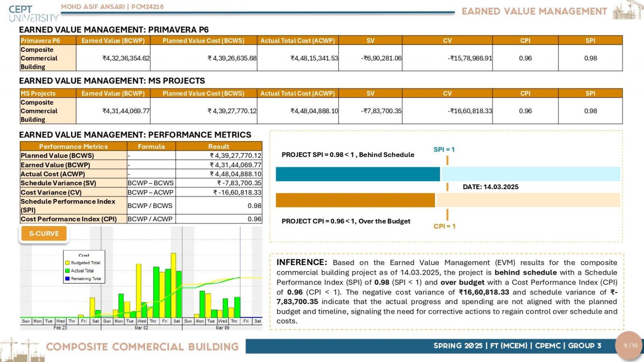Click the S-CURVE orange button
This screenshot has width=644, height=362.
point(44,234)
